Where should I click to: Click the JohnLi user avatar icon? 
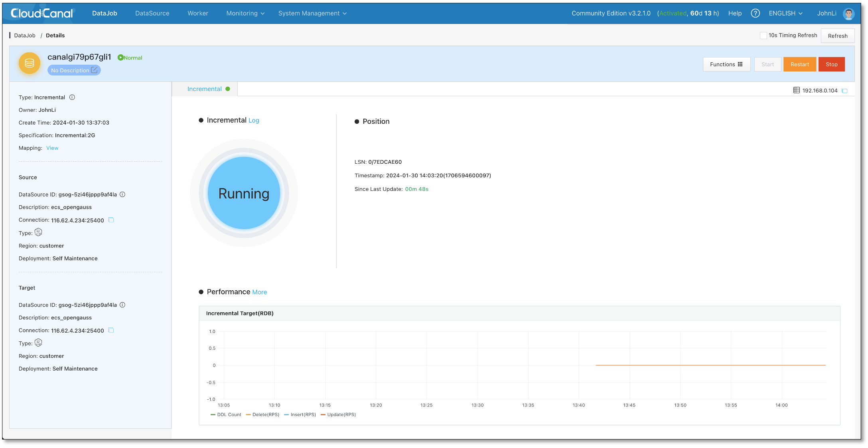[848, 14]
